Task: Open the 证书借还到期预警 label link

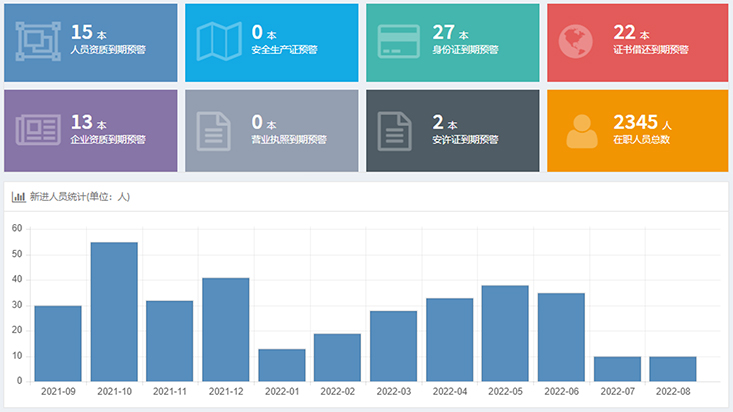Action: point(650,50)
